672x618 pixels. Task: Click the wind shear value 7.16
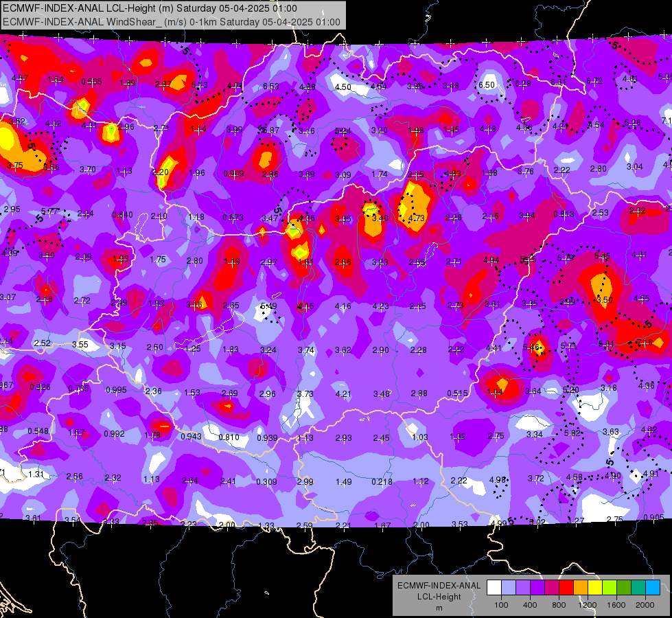pos(645,342)
